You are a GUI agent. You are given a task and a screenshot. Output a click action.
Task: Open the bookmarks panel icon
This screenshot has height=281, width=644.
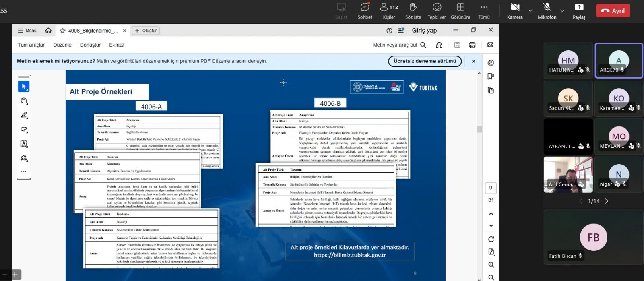point(491,76)
